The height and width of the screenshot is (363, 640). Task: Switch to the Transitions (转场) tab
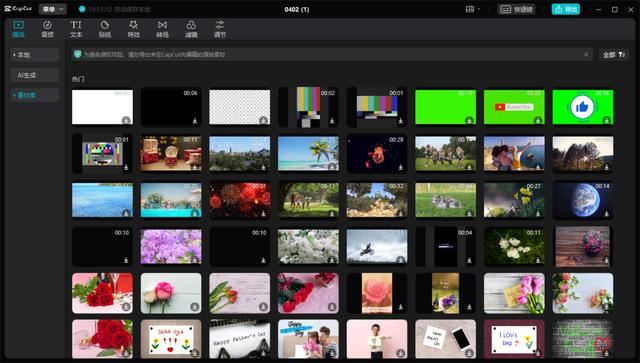[x=162, y=29]
